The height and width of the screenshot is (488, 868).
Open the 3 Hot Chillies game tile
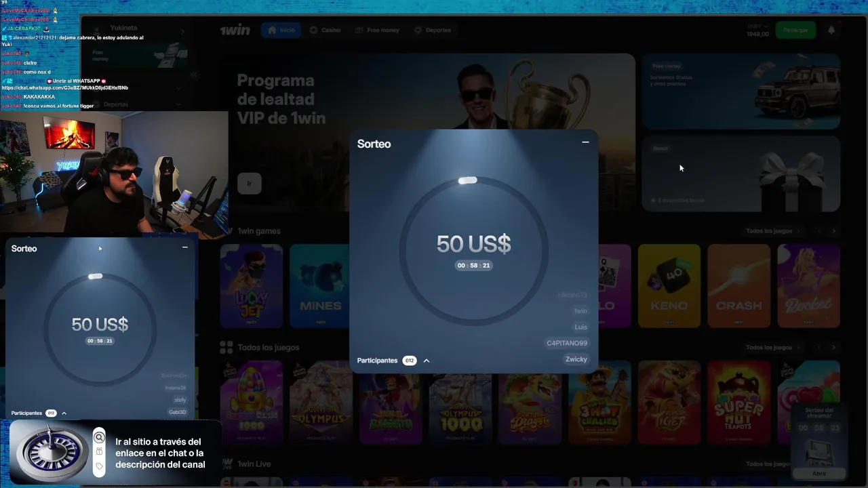click(599, 403)
